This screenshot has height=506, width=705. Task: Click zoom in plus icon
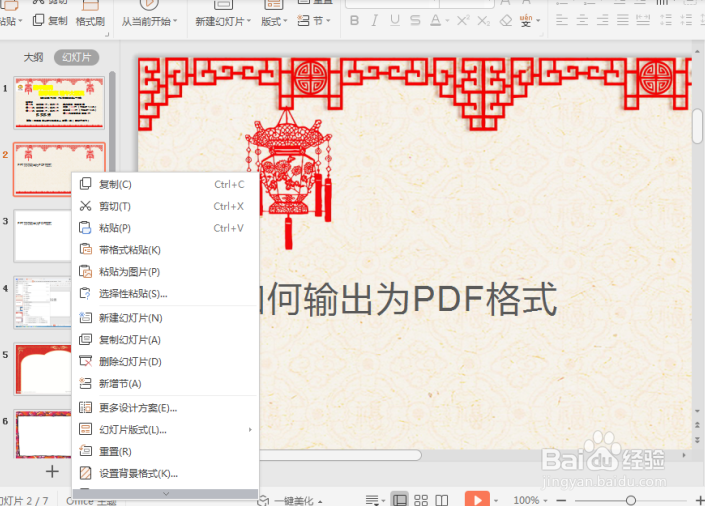point(700,500)
